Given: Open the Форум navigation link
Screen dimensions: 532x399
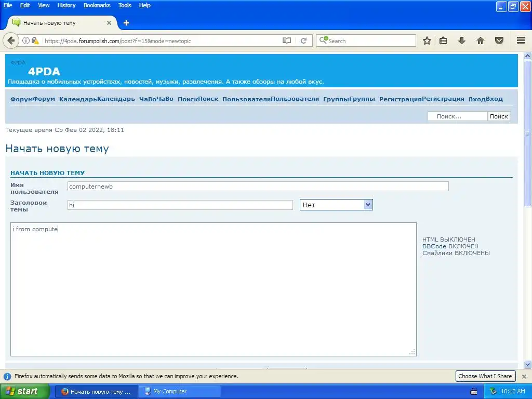Looking at the screenshot, I should click(x=33, y=99).
